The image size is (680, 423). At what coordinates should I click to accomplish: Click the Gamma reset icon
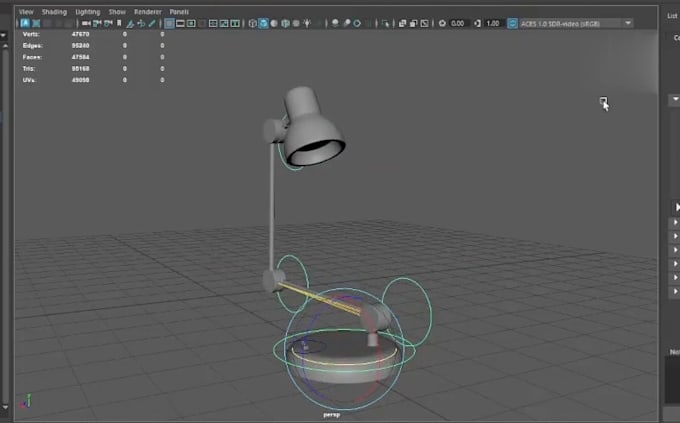[x=477, y=23]
